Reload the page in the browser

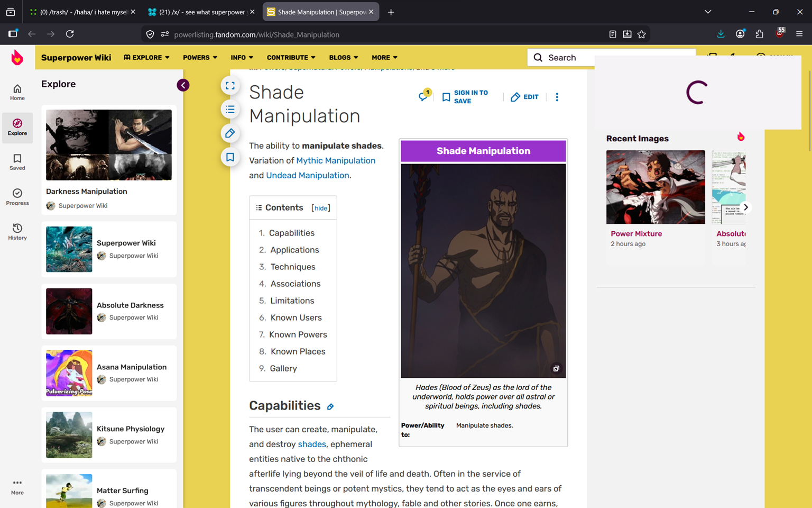tap(70, 34)
